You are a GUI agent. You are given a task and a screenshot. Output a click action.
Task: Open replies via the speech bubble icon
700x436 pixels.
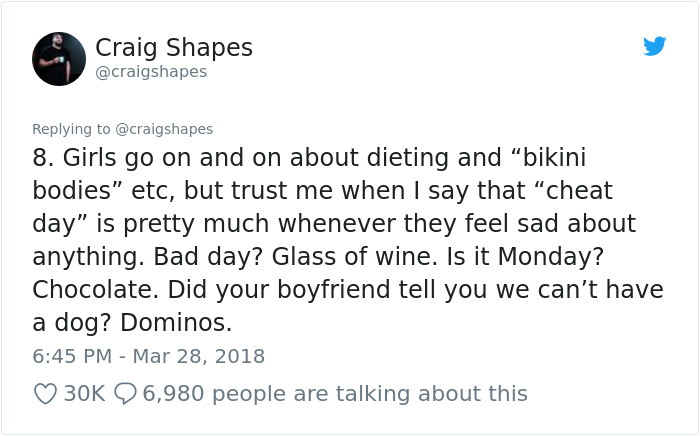click(x=125, y=394)
